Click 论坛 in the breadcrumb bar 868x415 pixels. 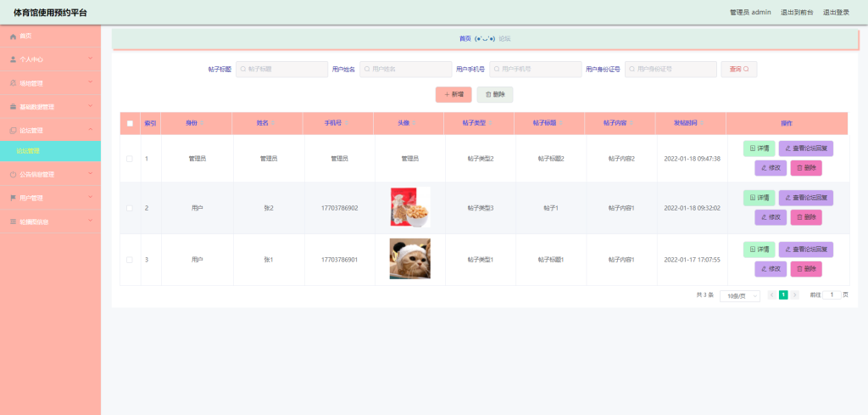pos(504,39)
